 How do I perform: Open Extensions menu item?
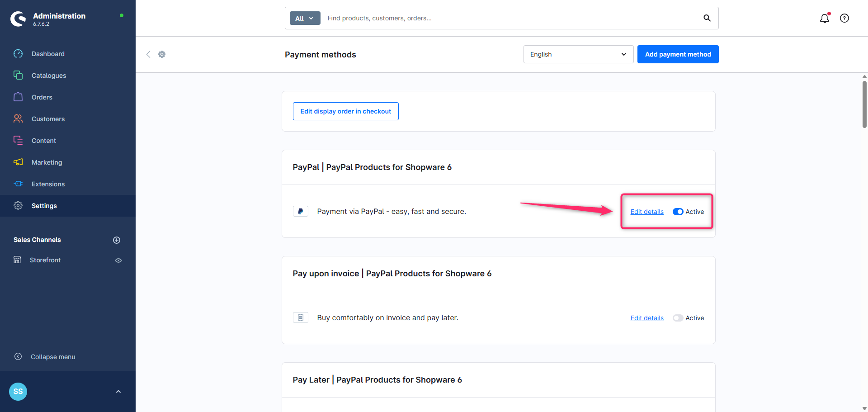68,184
